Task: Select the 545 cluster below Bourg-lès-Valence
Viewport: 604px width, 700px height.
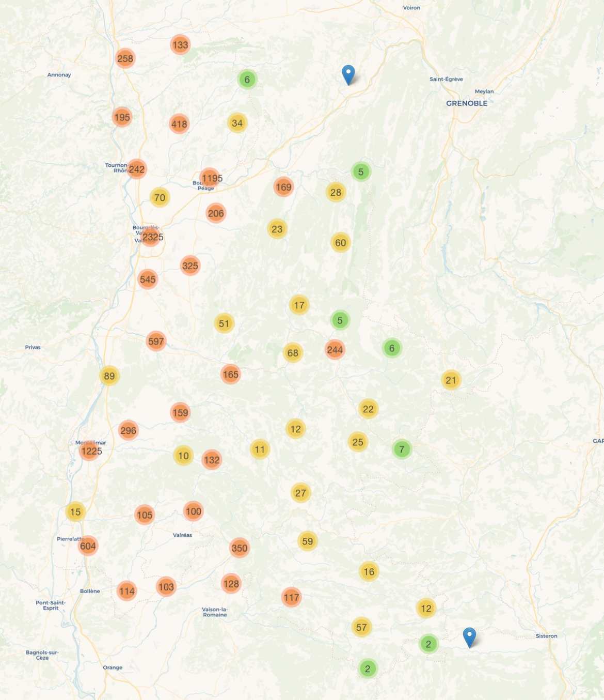Action: [148, 279]
